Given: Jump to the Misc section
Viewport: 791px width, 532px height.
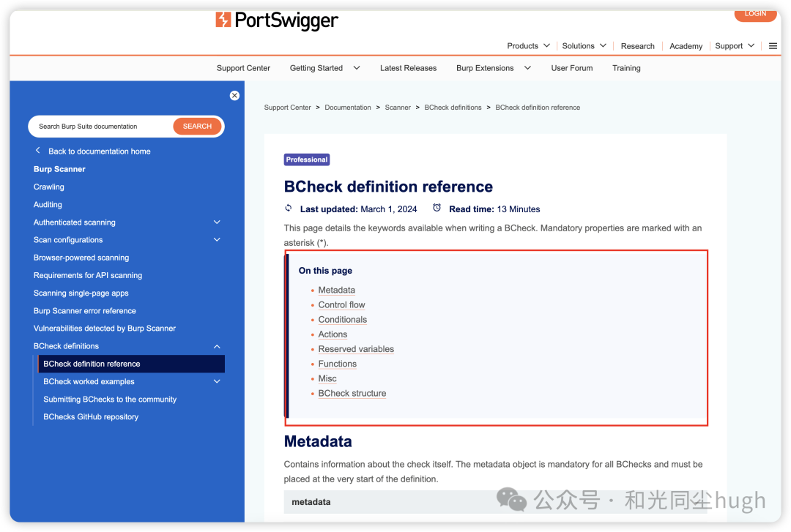Looking at the screenshot, I should 327,378.
